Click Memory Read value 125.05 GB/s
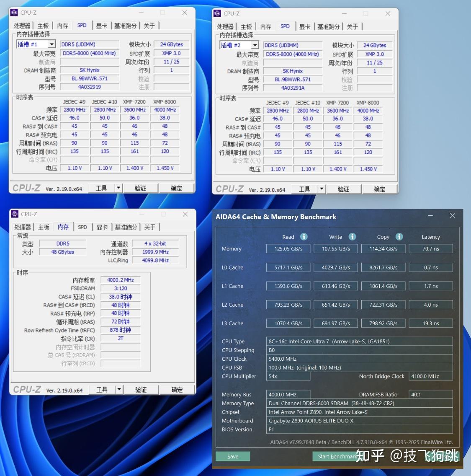The height and width of the screenshot is (476, 471). click(288, 248)
